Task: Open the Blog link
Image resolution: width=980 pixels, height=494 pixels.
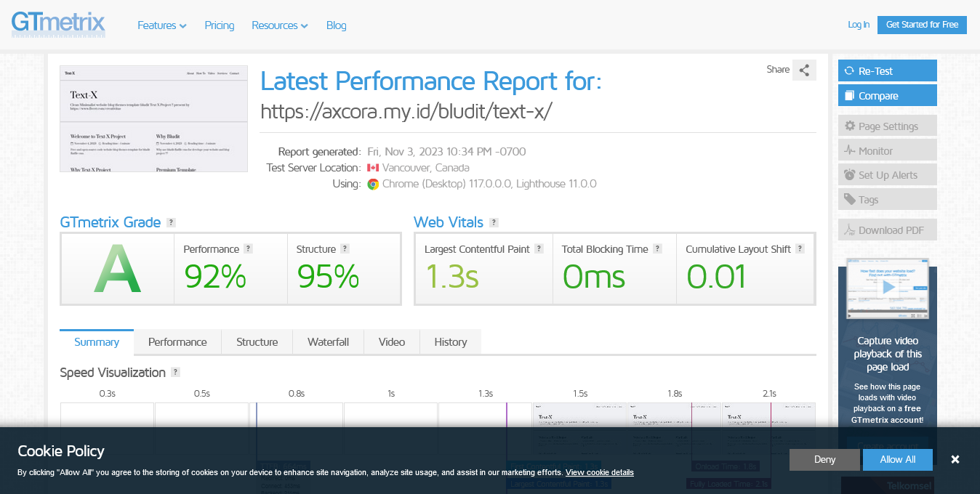Action: click(x=337, y=25)
